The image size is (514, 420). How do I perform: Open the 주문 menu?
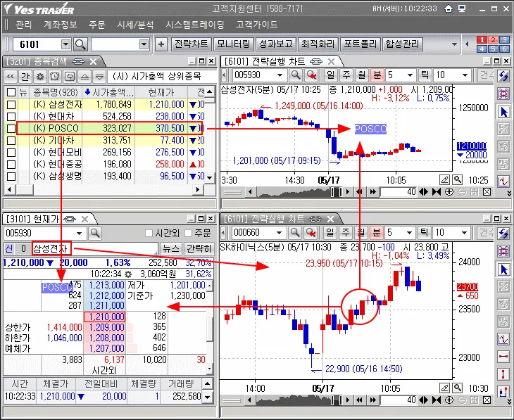click(x=97, y=25)
